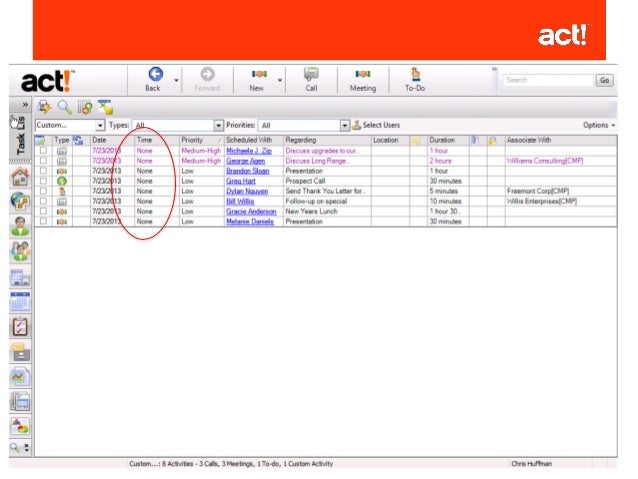Create a New item with handshake icon
Viewport: 638px width, 479px height.
tap(259, 74)
